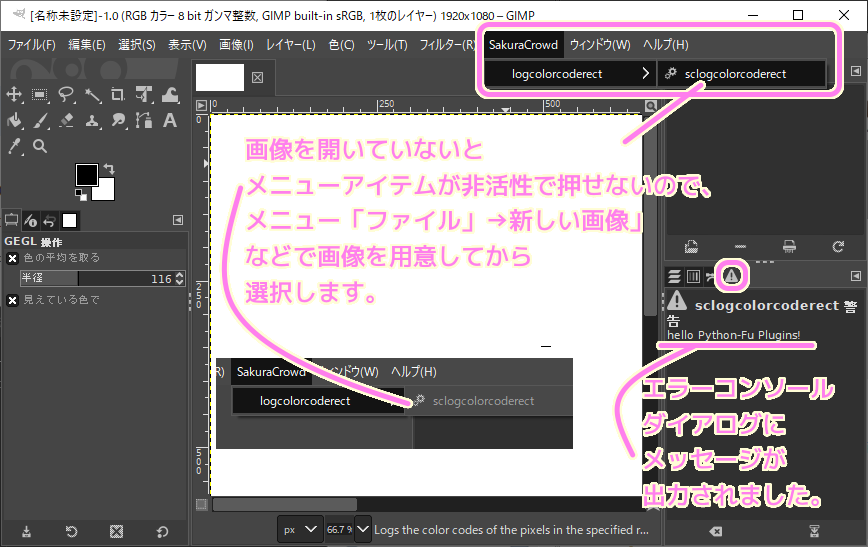Select the Fuzzy Select magic wand tool

point(92,95)
